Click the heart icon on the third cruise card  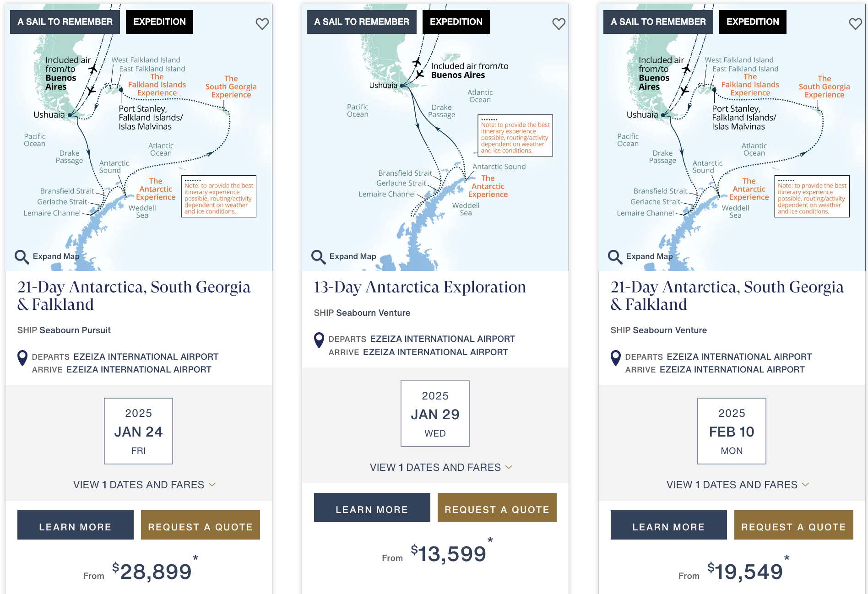pos(855,24)
